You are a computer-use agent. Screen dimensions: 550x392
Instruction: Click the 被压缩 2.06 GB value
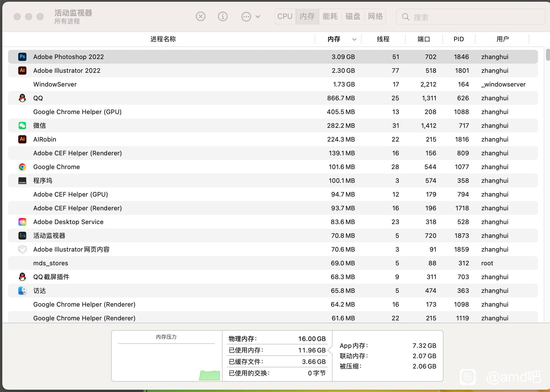coord(424,366)
